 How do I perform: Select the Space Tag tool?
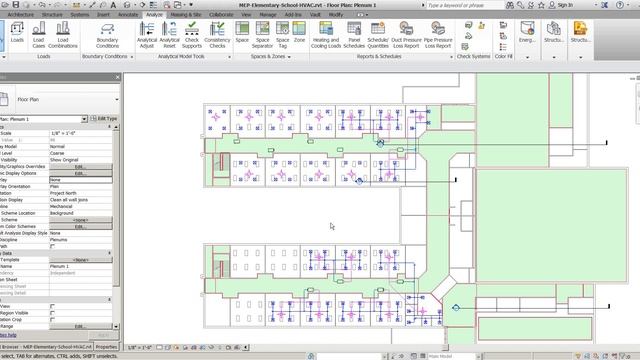pos(282,35)
